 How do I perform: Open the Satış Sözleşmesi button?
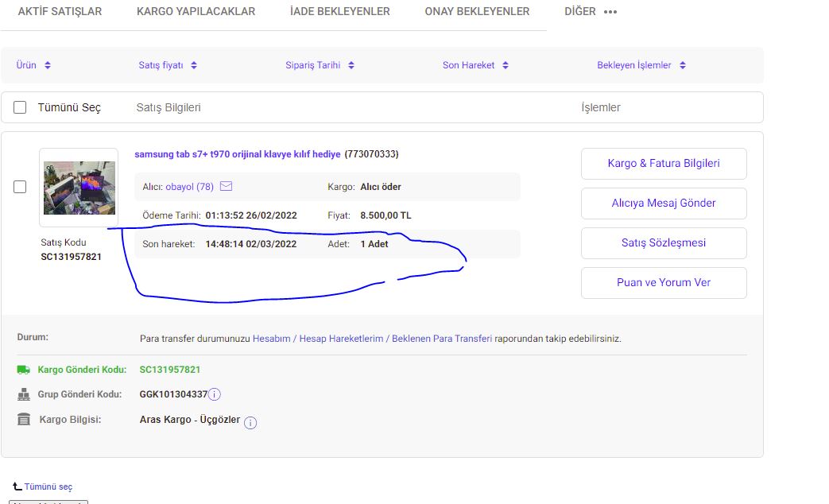pyautogui.click(x=664, y=242)
